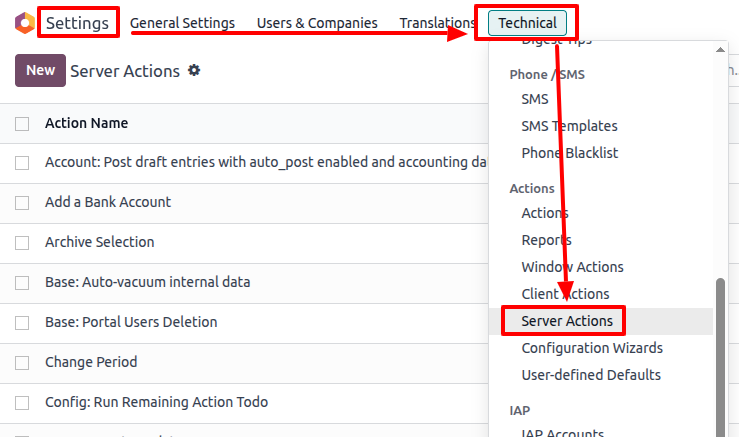Expand the Technical dropdown menu
The width and height of the screenshot is (739, 437).
[527, 23]
